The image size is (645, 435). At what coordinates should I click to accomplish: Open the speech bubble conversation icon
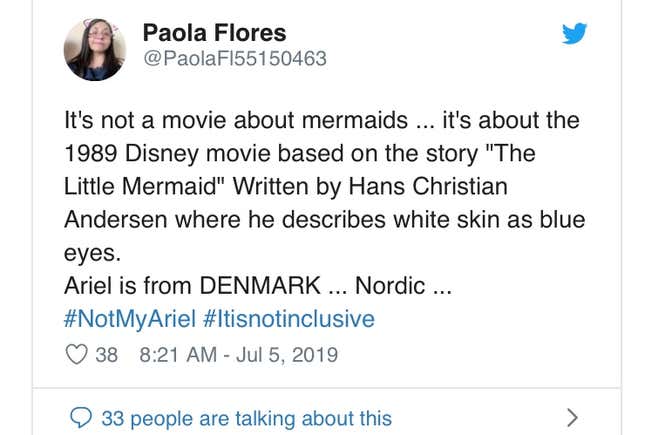tap(81, 418)
